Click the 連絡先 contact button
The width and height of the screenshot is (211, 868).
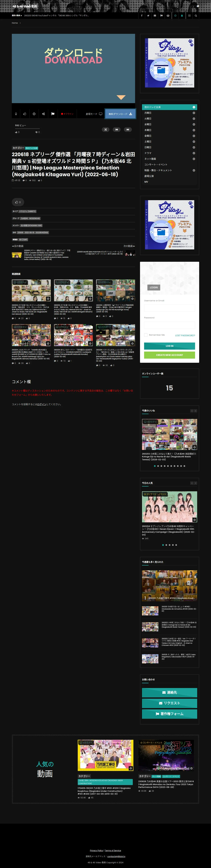pyautogui.click(x=170, y=692)
